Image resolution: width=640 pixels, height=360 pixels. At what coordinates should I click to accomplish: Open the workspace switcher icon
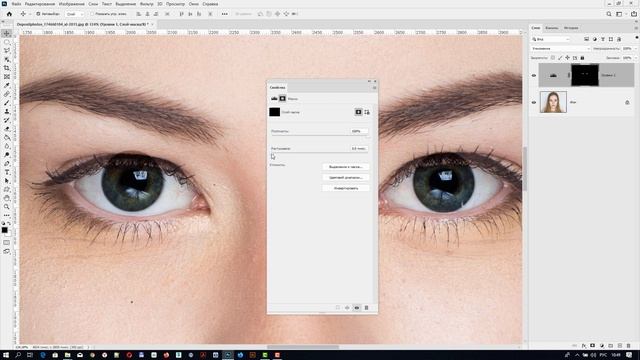[x=619, y=14]
